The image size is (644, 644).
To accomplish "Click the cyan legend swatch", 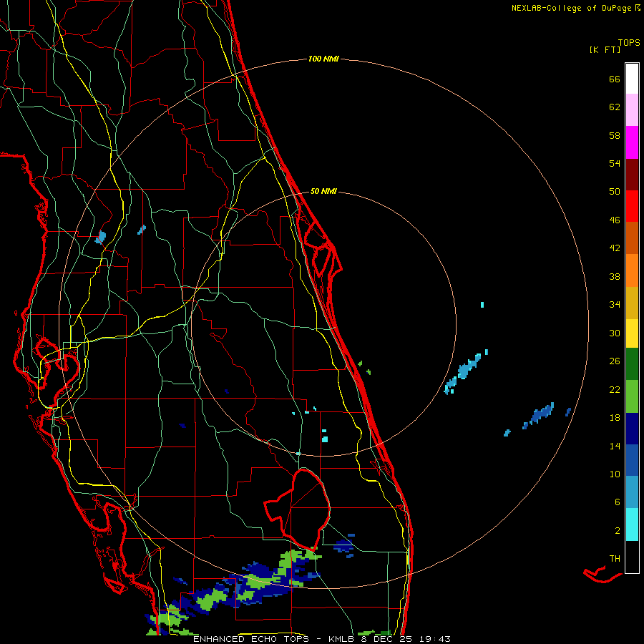I will [632, 525].
